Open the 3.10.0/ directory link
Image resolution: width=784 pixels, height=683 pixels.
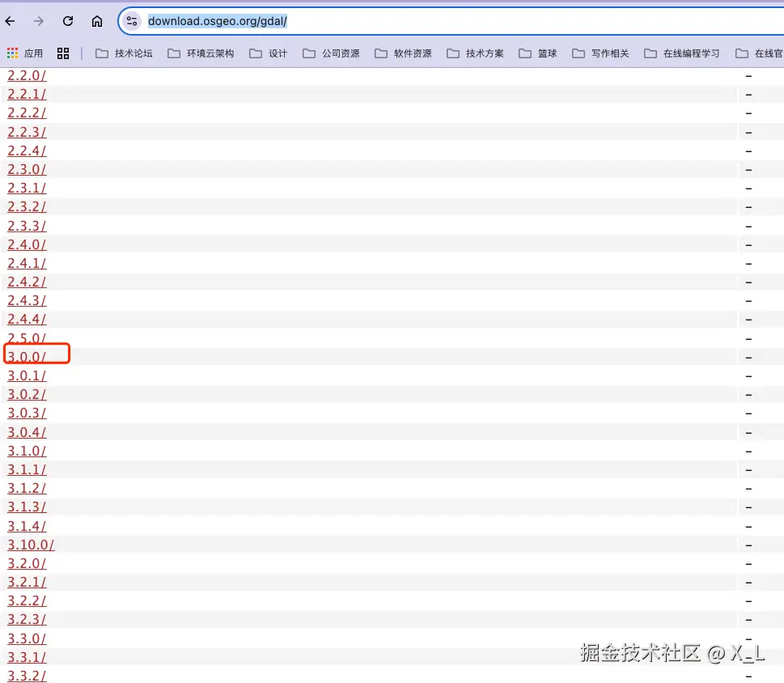click(x=31, y=545)
